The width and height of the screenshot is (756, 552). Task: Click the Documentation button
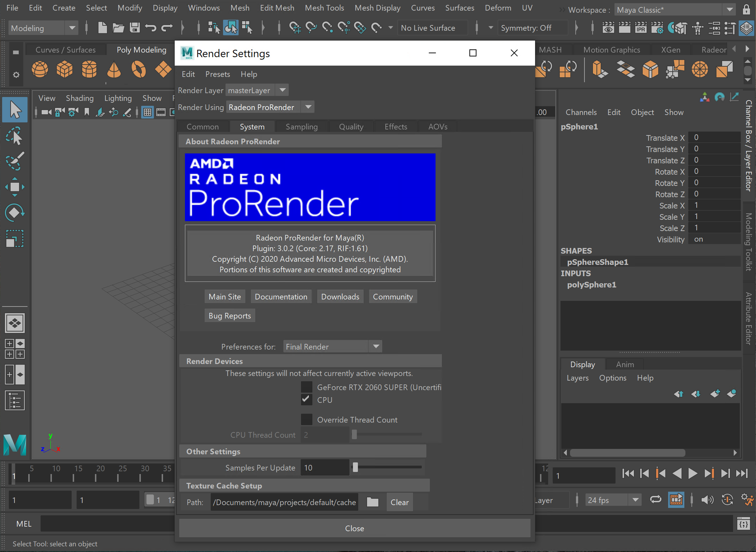click(x=281, y=297)
